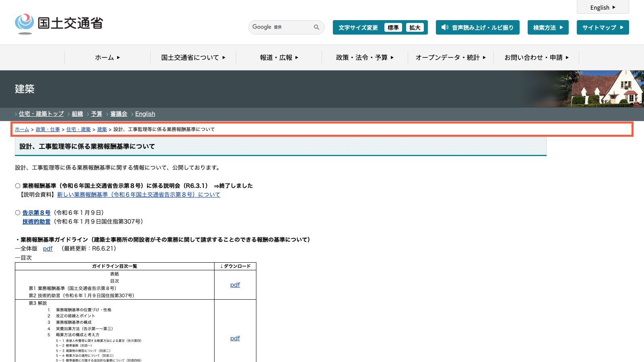Expand the オープンデータ・統計 menu
The height and width of the screenshot is (362, 644).
(451, 58)
